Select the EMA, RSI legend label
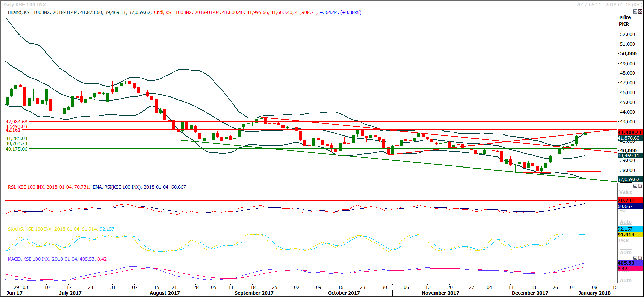 (139, 187)
